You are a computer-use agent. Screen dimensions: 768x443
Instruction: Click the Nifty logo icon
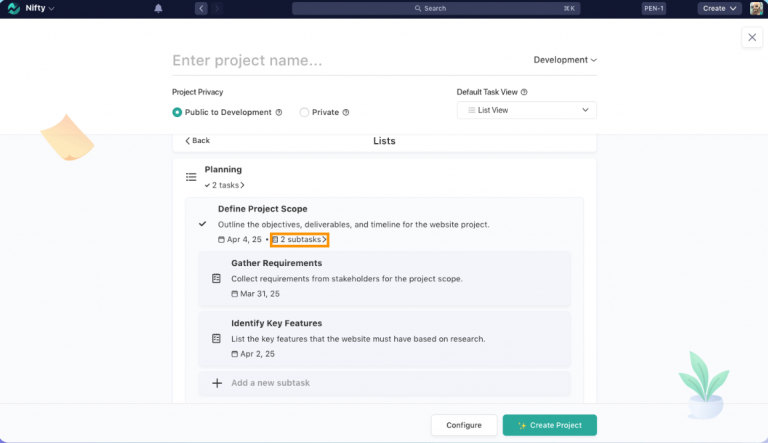click(14, 8)
